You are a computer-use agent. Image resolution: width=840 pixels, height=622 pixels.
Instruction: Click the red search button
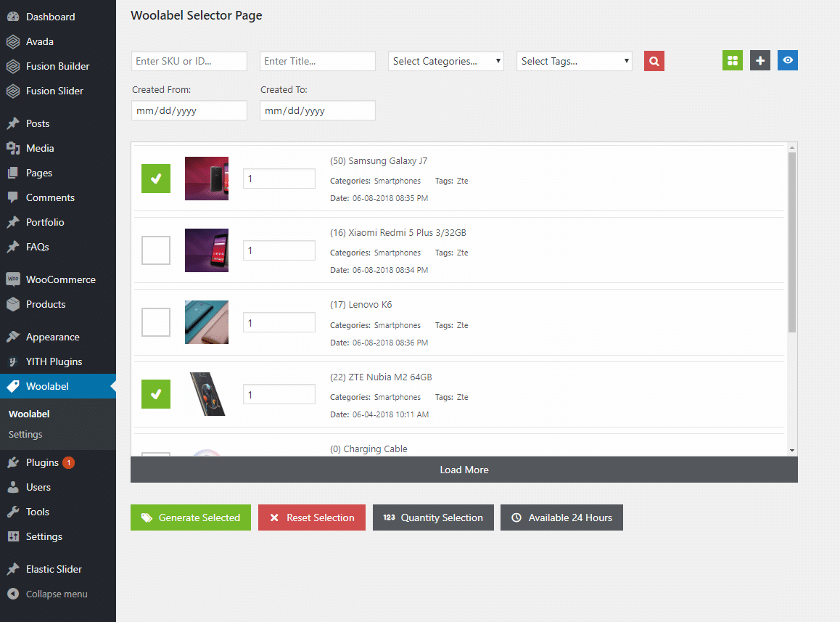[654, 61]
